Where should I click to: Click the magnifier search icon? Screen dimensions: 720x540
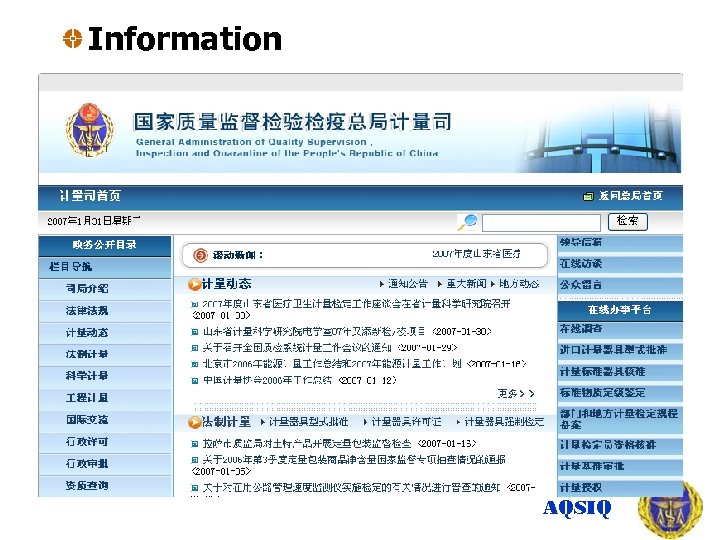pyautogui.click(x=467, y=222)
